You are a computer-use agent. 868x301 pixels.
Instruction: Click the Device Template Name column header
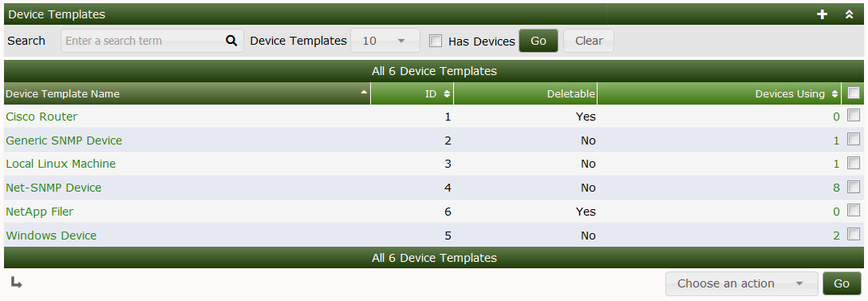coord(187,93)
